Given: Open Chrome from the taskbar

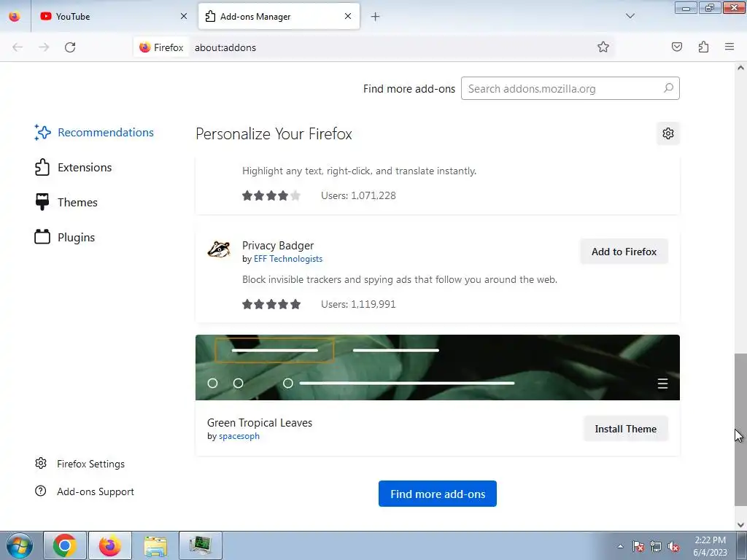Looking at the screenshot, I should pyautogui.click(x=65, y=545).
